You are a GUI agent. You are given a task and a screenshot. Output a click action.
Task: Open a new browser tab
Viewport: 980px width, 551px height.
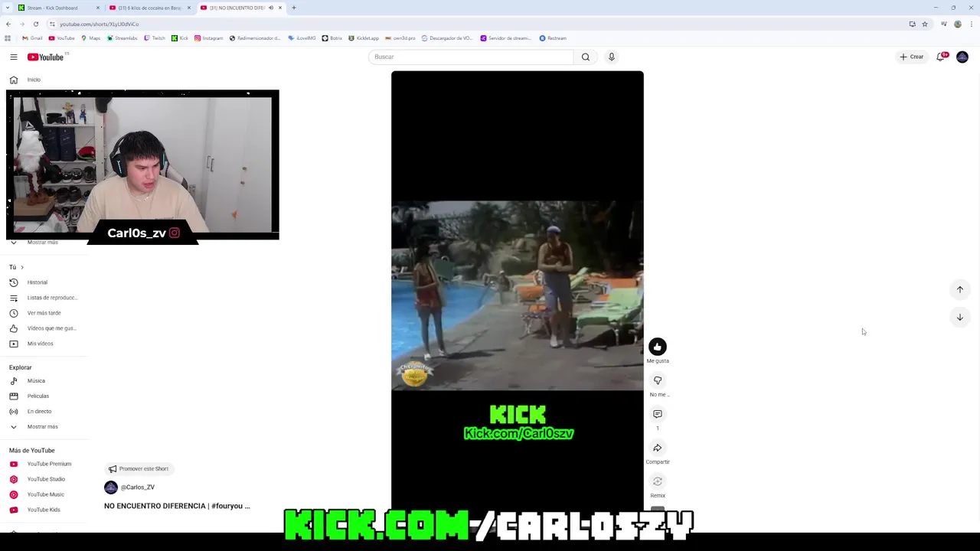(294, 8)
